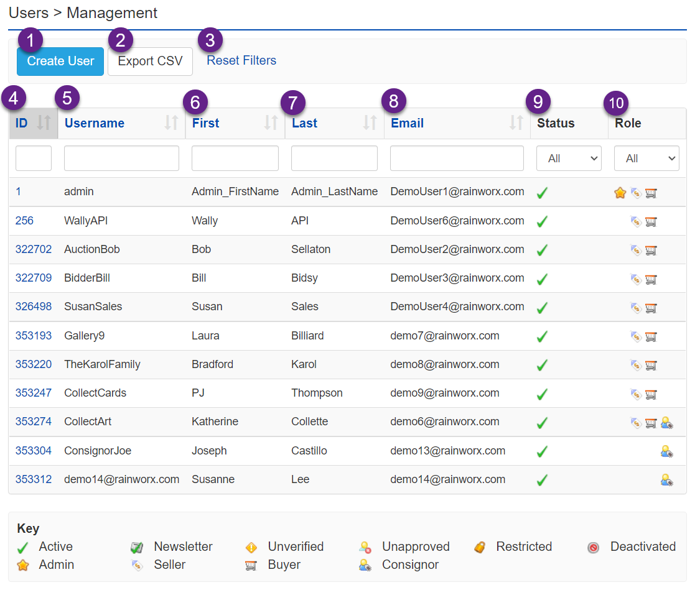
Task: Click the Unapproved icon in the Key legend
Action: coord(364,547)
